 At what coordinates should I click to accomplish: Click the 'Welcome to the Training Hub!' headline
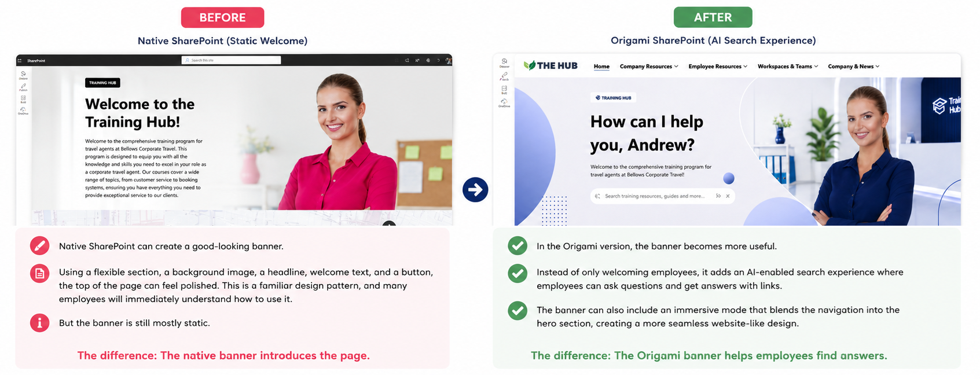click(x=140, y=113)
